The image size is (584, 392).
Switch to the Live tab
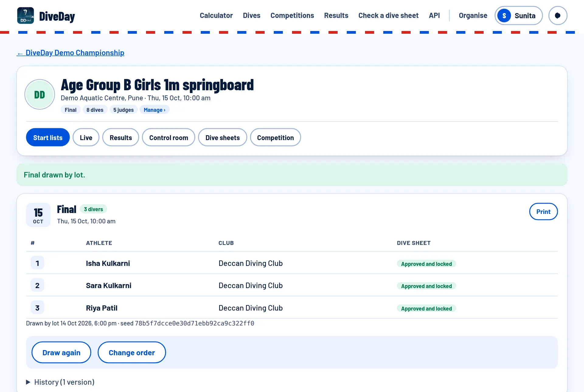coord(86,137)
